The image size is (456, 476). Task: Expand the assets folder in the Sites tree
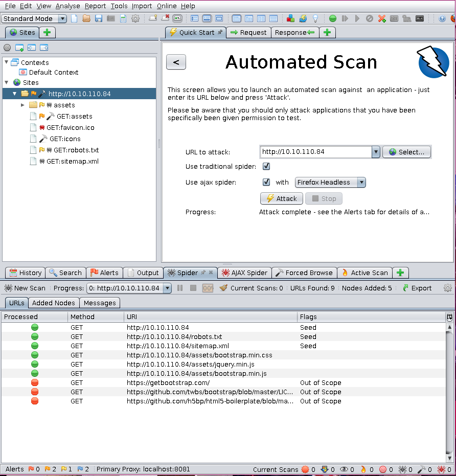(22, 105)
